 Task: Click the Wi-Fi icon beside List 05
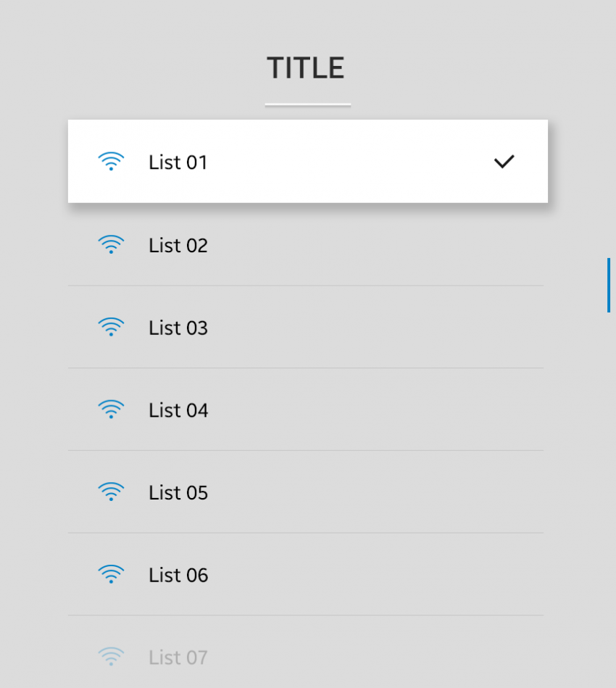[x=111, y=493]
